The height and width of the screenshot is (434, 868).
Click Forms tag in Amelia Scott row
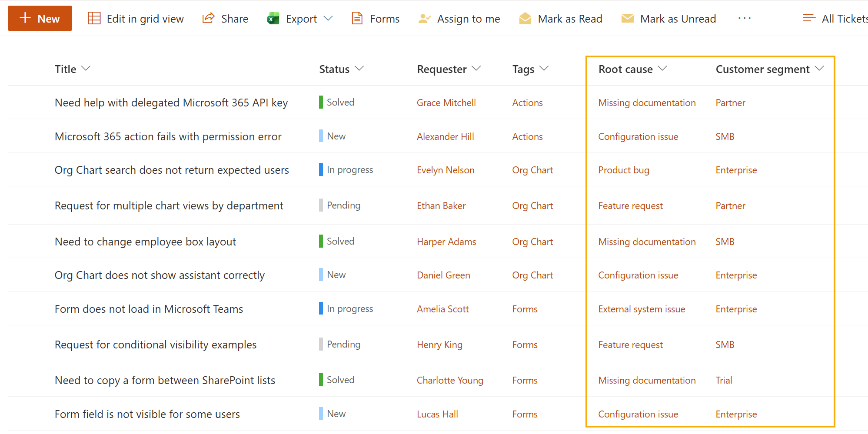[525, 309]
